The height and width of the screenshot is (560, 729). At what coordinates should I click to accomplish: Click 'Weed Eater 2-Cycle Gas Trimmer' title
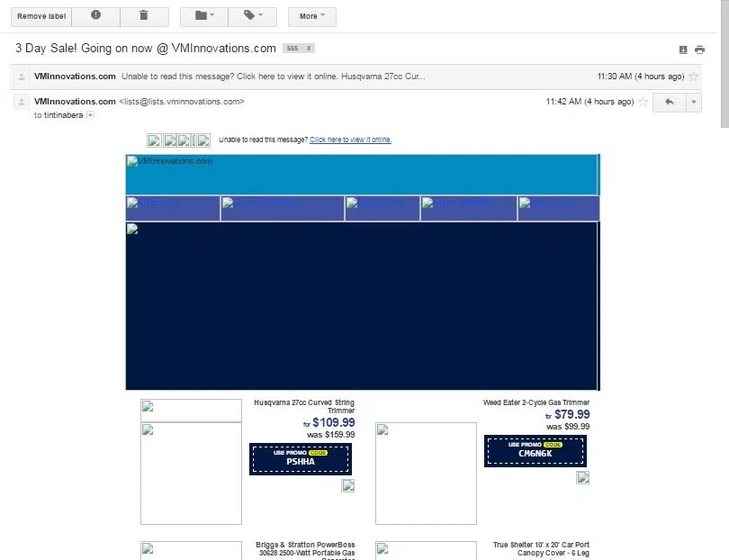coord(536,402)
